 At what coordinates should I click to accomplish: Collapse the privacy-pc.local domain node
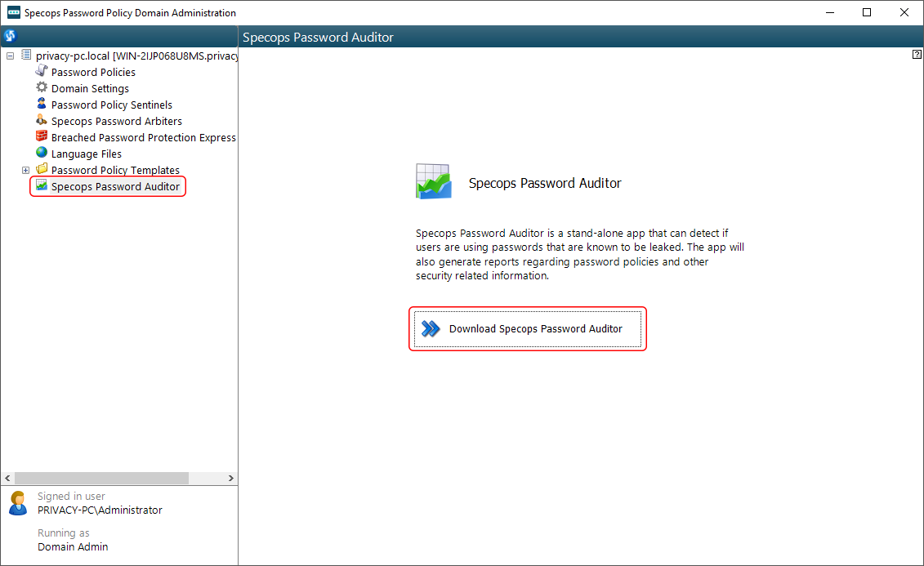[10, 56]
